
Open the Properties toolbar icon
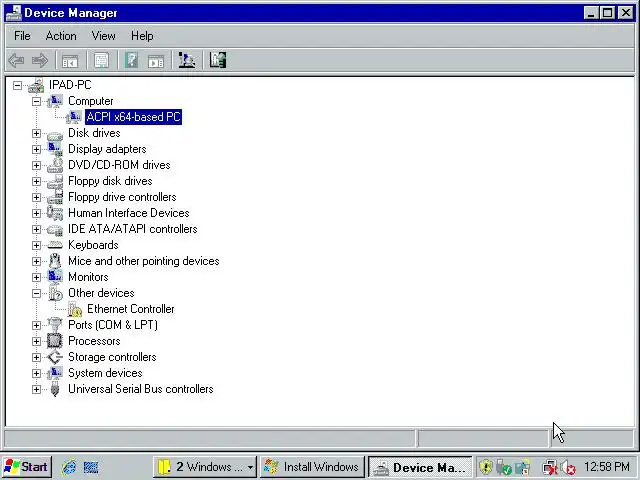(x=101, y=60)
